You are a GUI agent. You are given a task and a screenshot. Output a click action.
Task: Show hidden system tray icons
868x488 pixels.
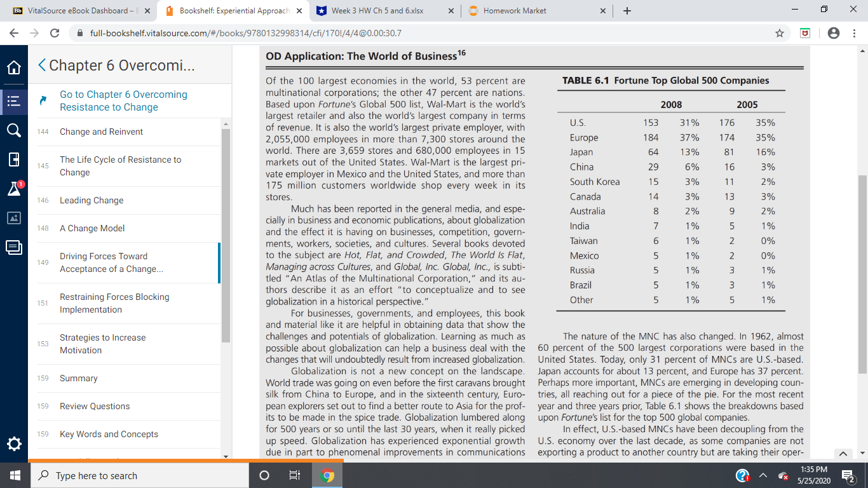point(763,476)
